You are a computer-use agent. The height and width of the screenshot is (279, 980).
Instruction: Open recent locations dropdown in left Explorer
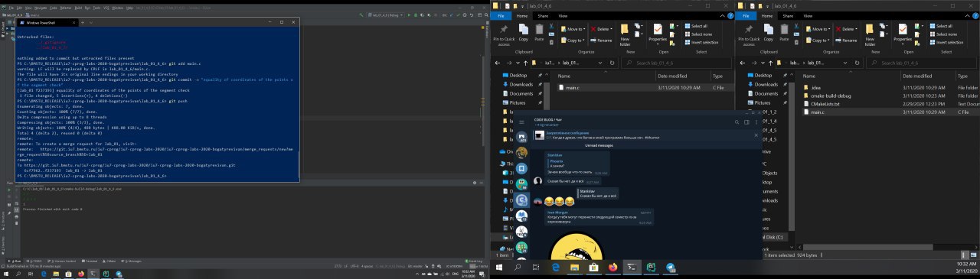pos(518,63)
